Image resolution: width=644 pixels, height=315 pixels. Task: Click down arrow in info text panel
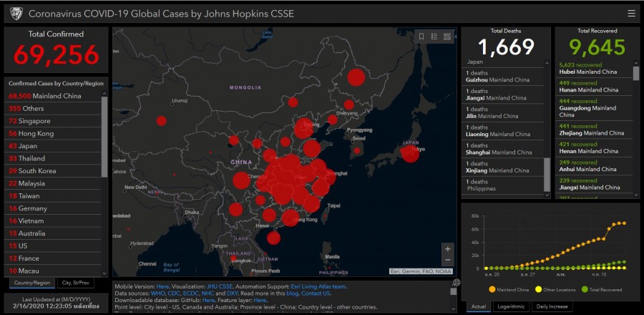point(454,309)
